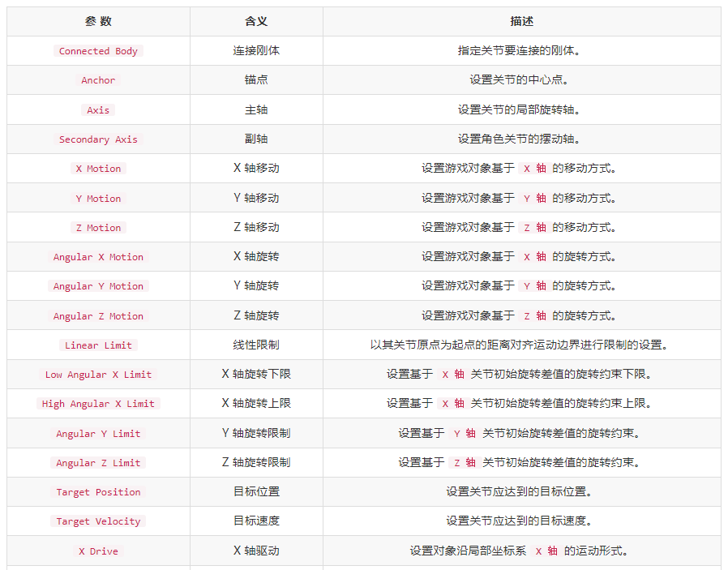Click the 'X Drive' parameter label
This screenshot has width=728, height=570.
(x=98, y=551)
